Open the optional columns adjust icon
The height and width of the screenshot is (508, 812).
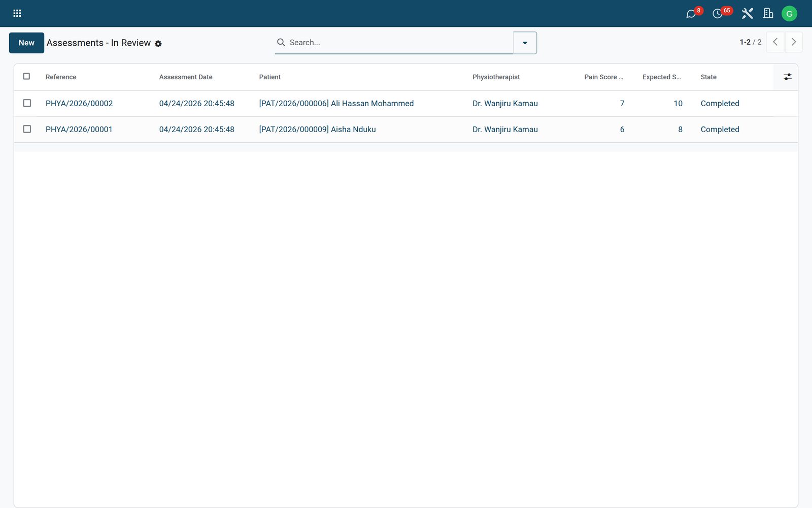click(787, 77)
